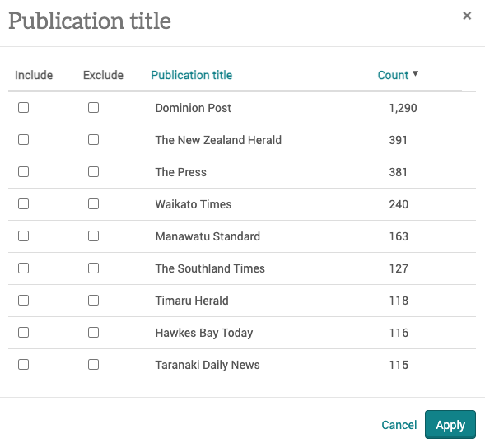Click the count value 381
The height and width of the screenshot is (448, 485).
(398, 172)
